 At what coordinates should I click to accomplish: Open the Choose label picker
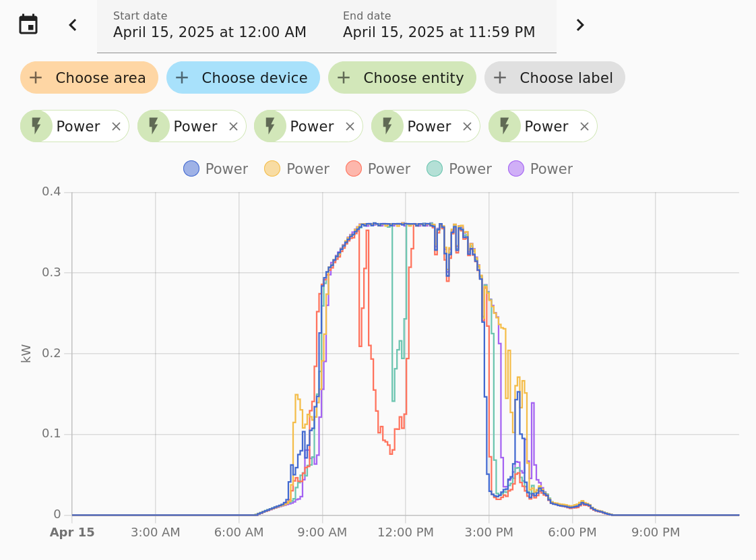[x=555, y=77]
